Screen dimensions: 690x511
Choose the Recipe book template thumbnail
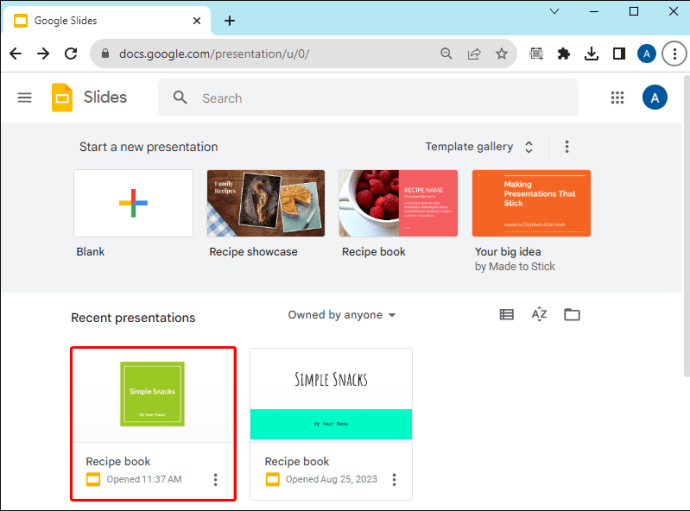click(x=398, y=203)
